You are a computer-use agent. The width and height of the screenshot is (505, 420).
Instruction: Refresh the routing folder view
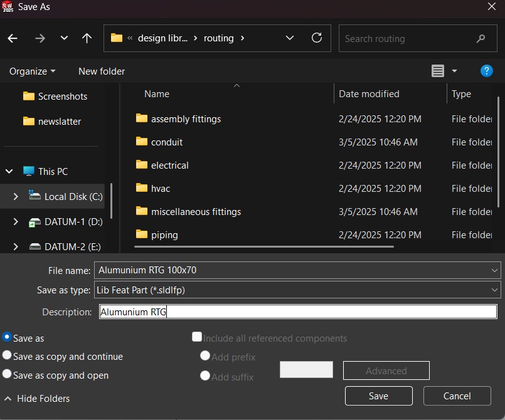point(317,38)
